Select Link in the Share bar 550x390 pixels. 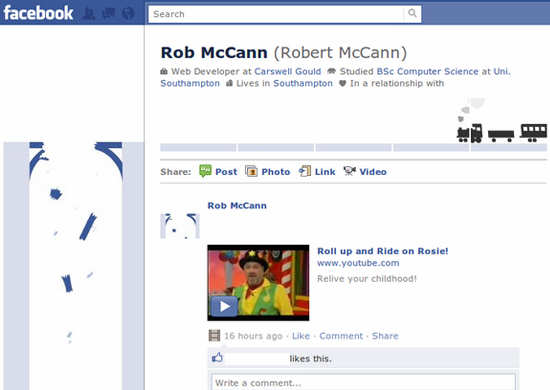click(x=325, y=172)
